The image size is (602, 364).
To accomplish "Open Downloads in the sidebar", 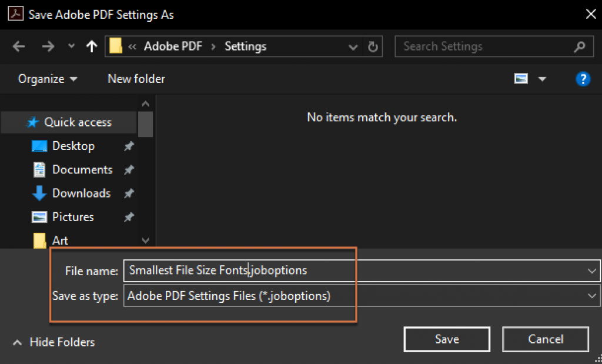I will click(81, 193).
